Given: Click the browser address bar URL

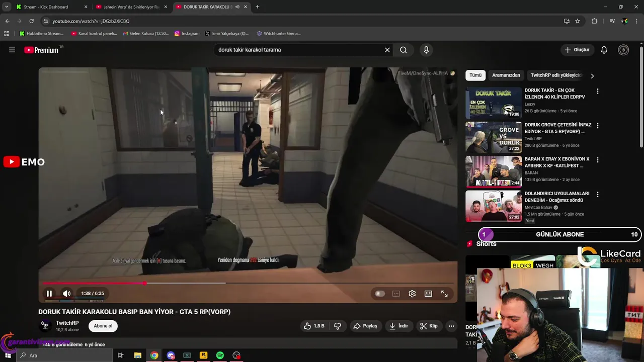Looking at the screenshot, I should coord(91,21).
